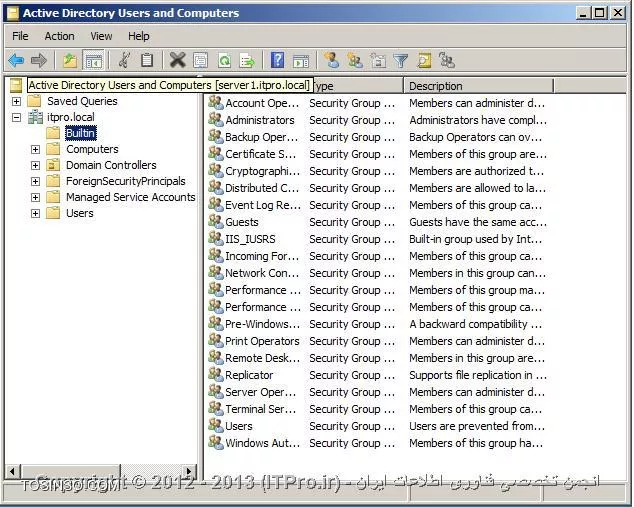Select the Pre-Windows... group row

(x=376, y=323)
